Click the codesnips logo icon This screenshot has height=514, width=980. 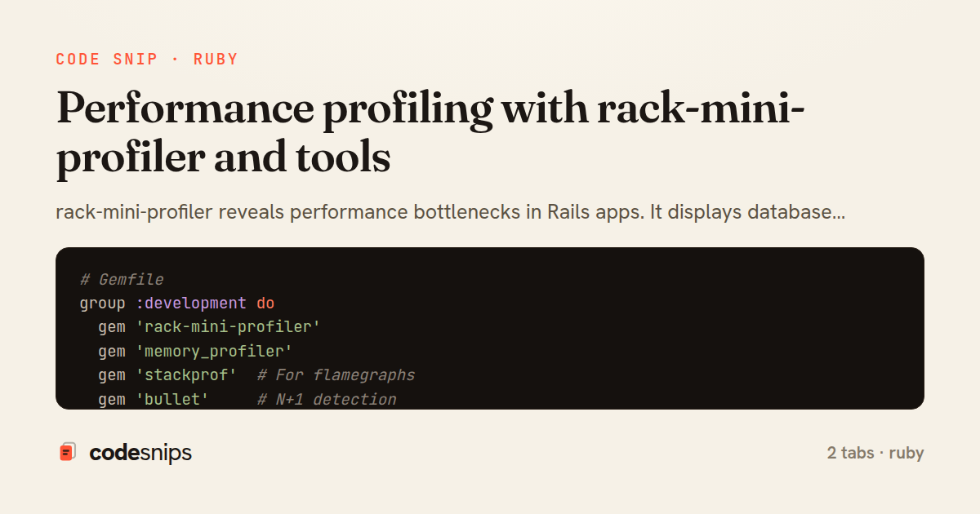click(68, 452)
